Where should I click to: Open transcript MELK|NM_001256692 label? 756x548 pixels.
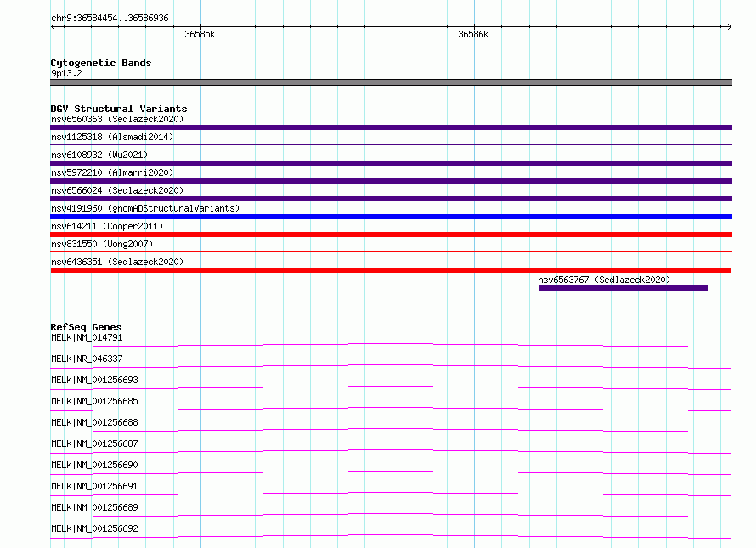pos(94,528)
